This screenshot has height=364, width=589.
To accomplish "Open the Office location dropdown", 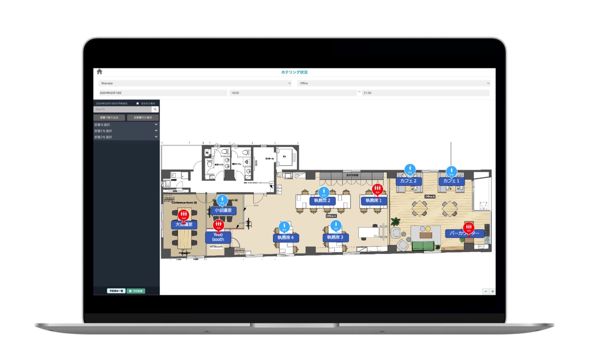I will click(394, 83).
